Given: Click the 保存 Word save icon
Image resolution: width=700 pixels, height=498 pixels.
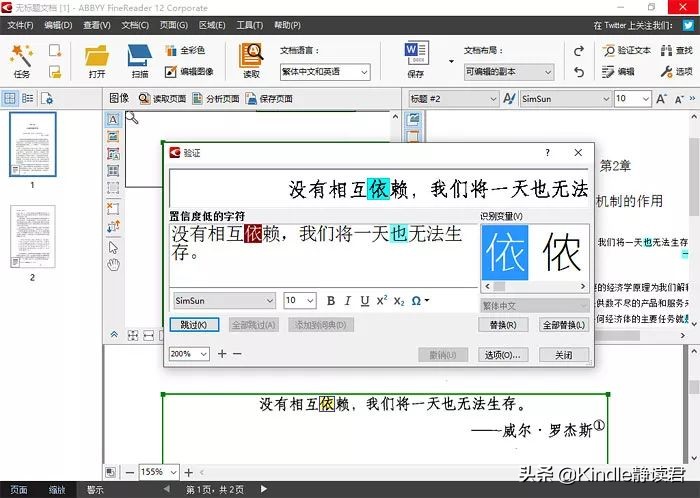Looking at the screenshot, I should (x=416, y=60).
